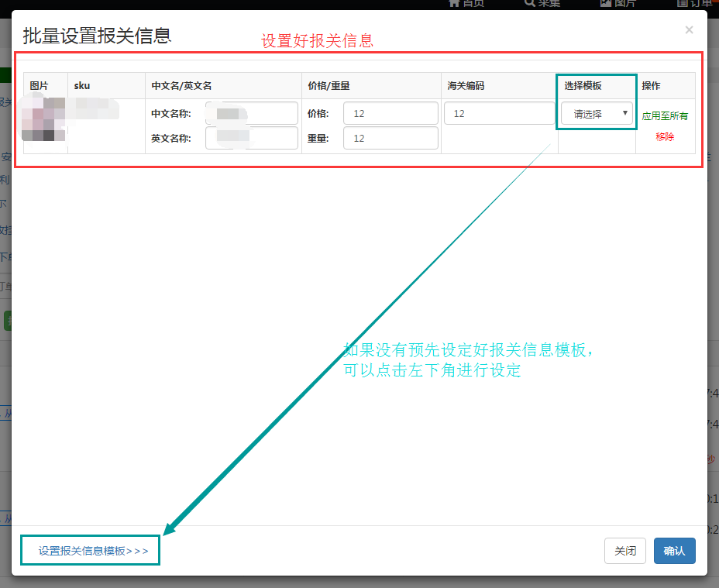The height and width of the screenshot is (588, 719).
Task: Click the magnifier icon for 采集
Action: pyautogui.click(x=531, y=4)
